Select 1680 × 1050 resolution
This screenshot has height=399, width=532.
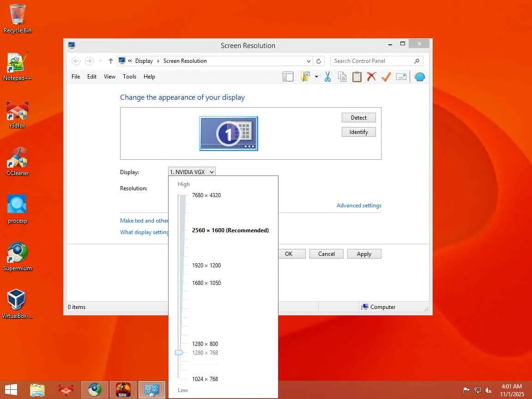tap(206, 283)
